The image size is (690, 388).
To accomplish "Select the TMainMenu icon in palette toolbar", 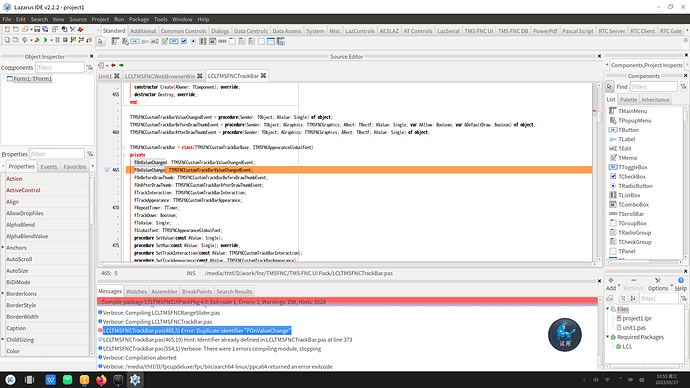I will [115, 41].
